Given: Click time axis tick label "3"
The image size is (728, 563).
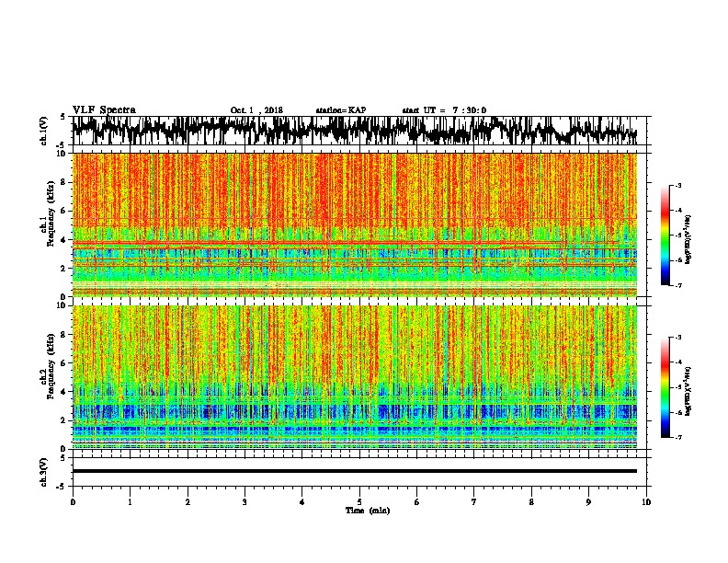Looking at the screenshot, I should click(x=245, y=502).
